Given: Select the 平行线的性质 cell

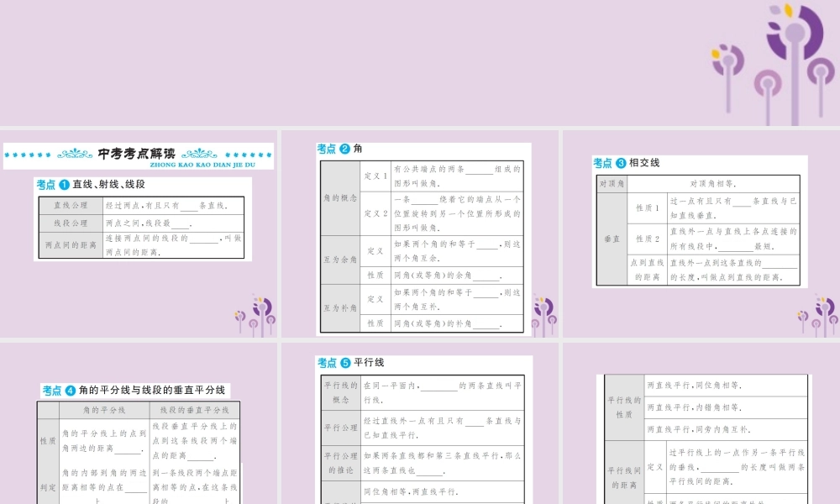Looking at the screenshot, I should pyautogui.click(x=624, y=407).
